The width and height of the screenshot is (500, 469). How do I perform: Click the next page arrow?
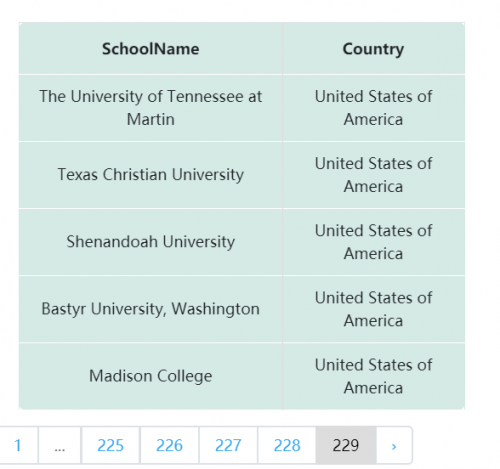coord(394,445)
